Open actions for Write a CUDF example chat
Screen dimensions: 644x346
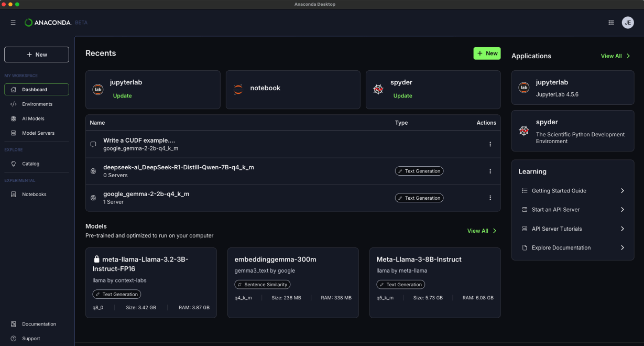pyautogui.click(x=490, y=144)
